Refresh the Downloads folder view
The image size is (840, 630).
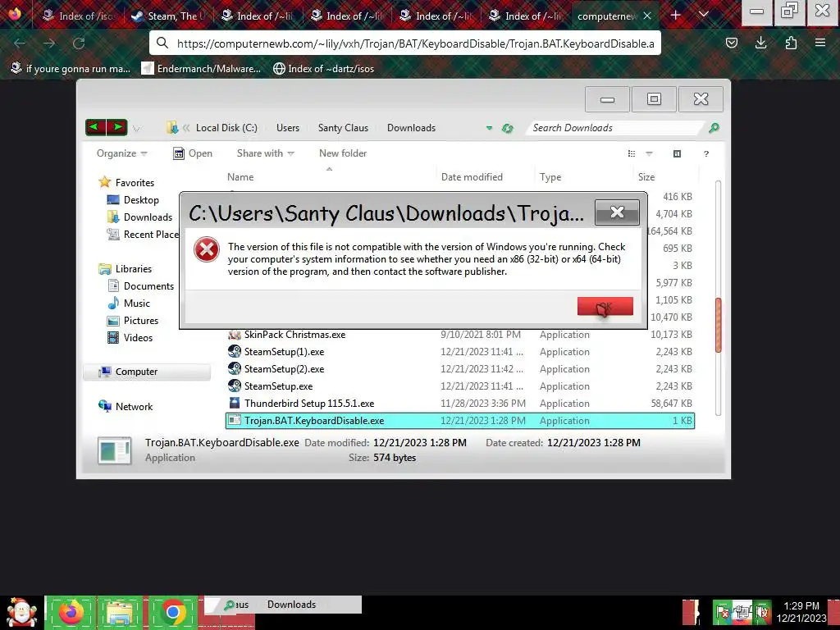click(x=507, y=128)
